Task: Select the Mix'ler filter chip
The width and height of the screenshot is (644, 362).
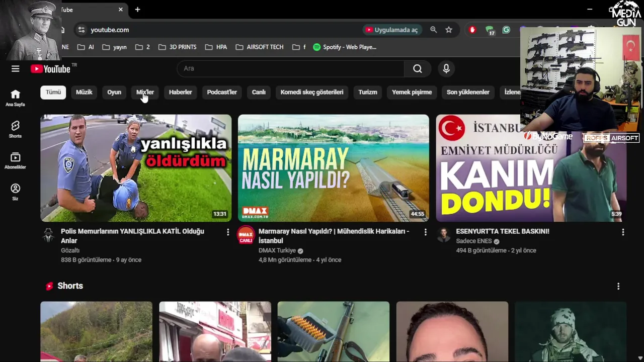Action: pos(145,92)
